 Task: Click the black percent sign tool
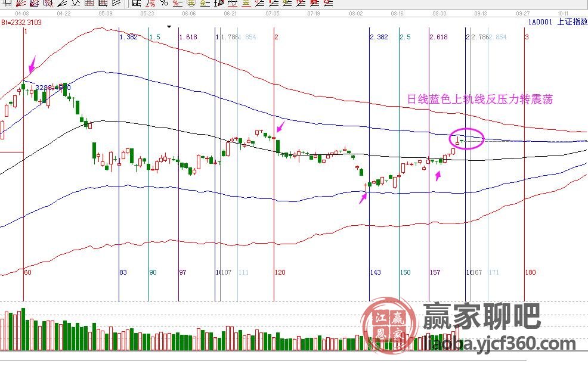point(164,2)
